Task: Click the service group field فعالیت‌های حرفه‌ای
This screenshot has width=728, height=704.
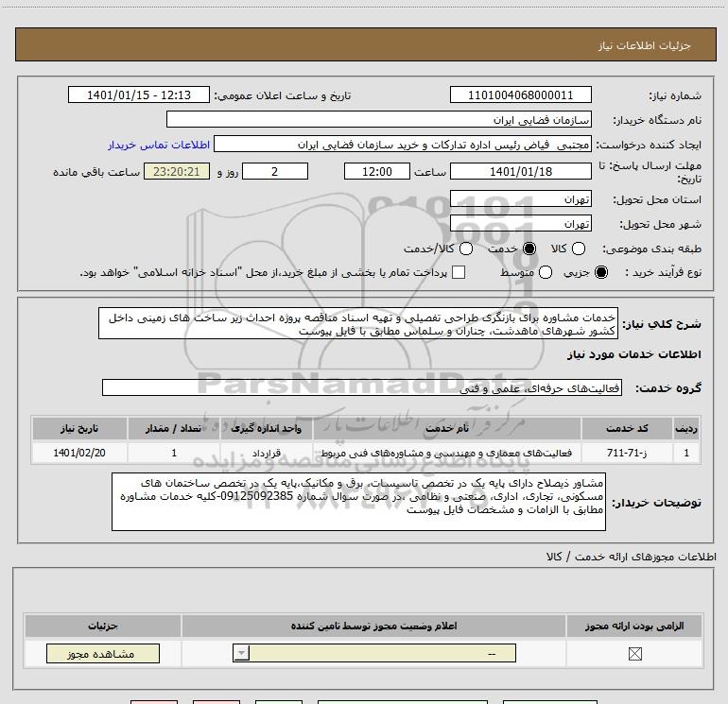Action: tap(362, 387)
